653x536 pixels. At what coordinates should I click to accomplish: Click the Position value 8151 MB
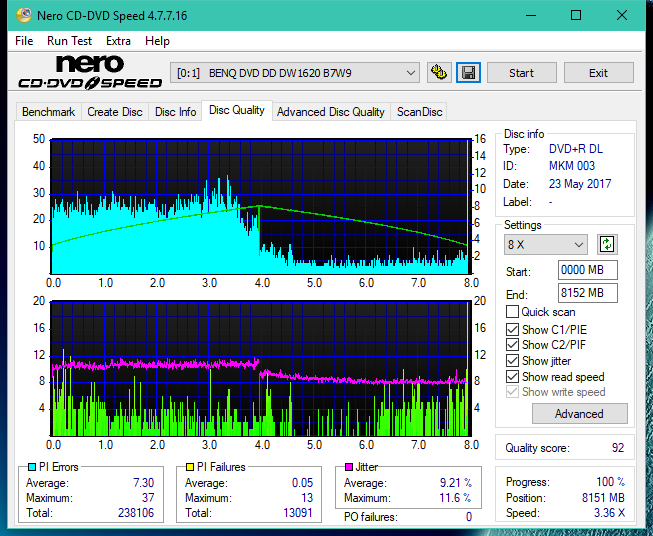[603, 498]
